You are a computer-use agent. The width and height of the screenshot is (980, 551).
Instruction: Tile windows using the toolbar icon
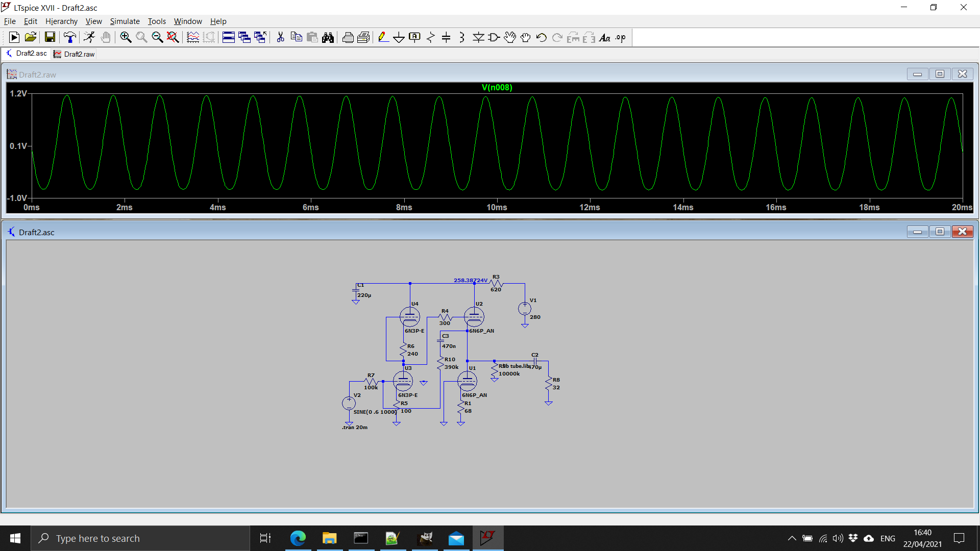[x=229, y=37]
